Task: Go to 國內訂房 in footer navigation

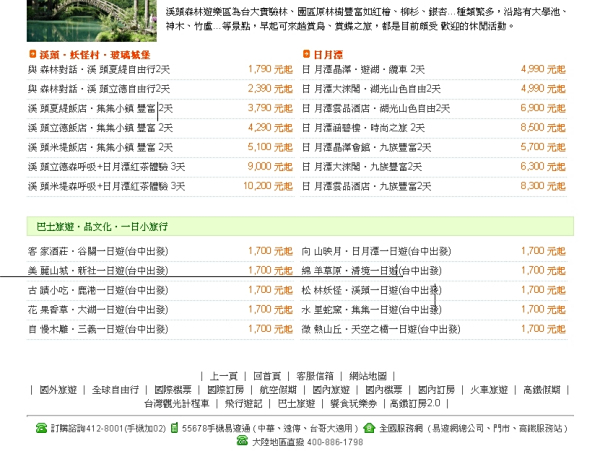Action: pos(436,390)
